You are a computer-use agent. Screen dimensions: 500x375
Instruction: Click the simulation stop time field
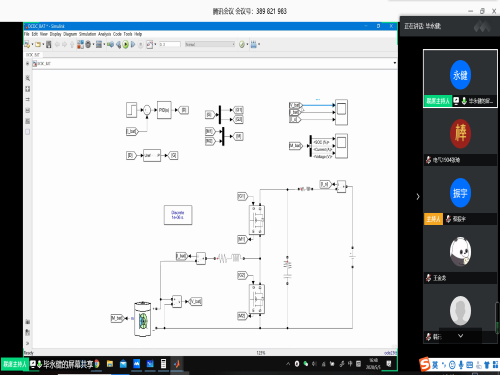click(x=170, y=44)
